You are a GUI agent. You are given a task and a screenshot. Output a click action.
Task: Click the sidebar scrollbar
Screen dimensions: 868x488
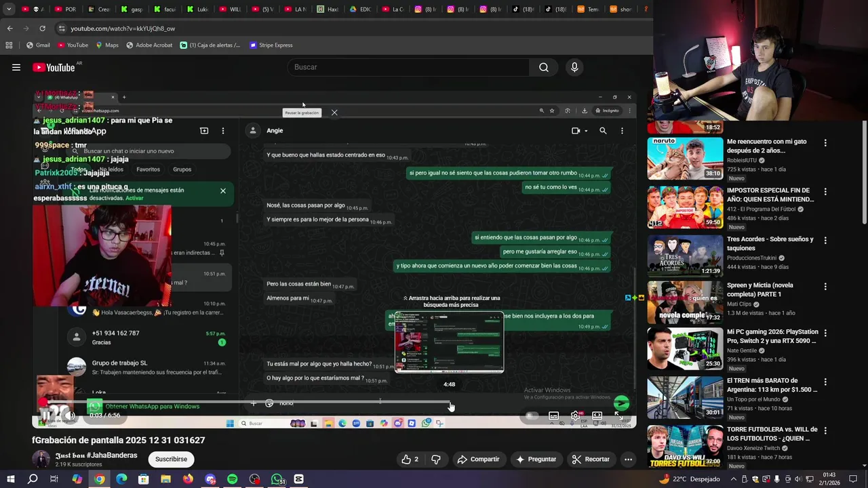(864, 173)
